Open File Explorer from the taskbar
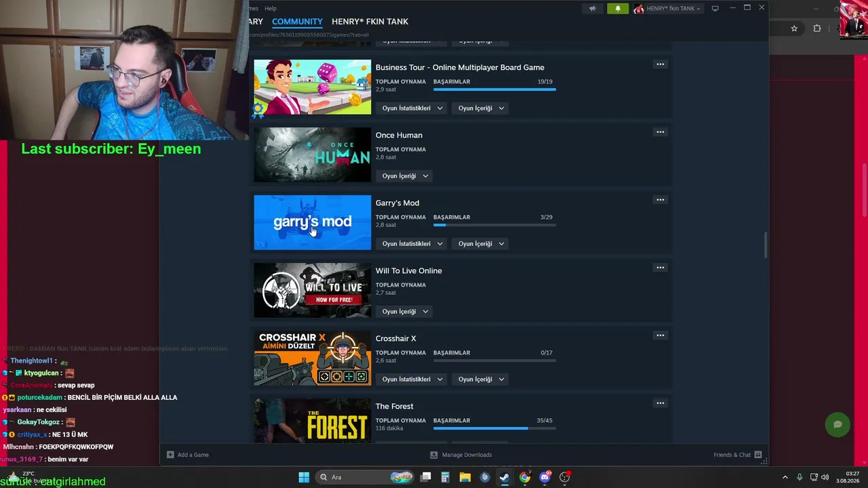Viewport: 868px width, 488px height. pos(465,477)
